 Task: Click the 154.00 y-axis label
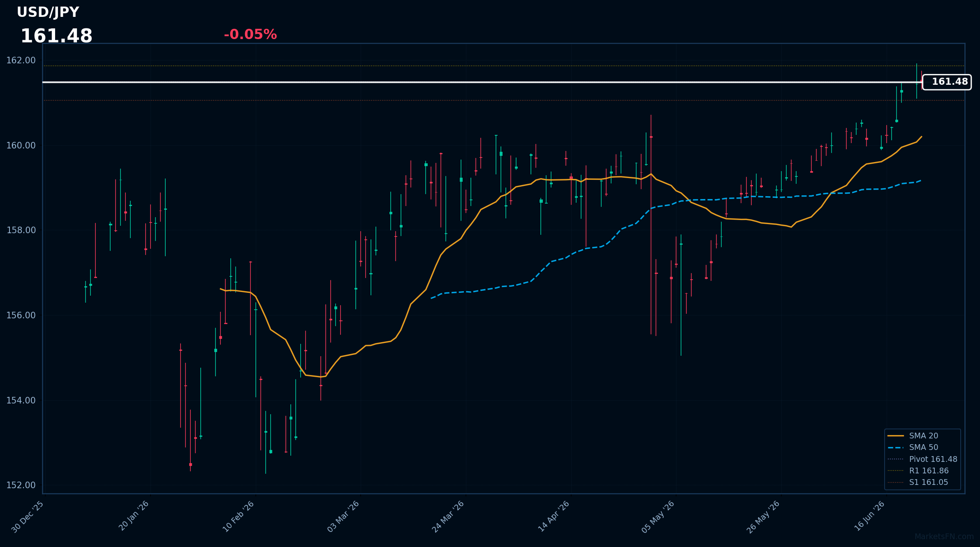21,401
